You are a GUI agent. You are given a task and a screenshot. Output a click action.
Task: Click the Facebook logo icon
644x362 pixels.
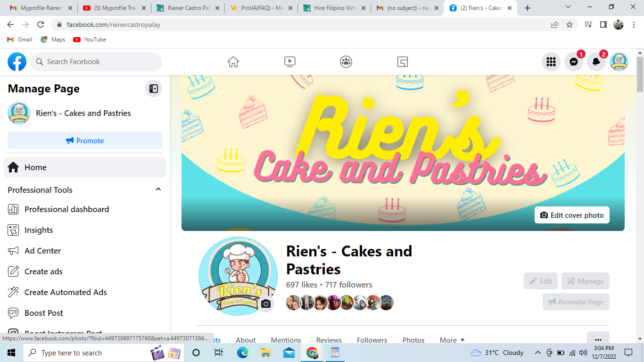tap(17, 62)
